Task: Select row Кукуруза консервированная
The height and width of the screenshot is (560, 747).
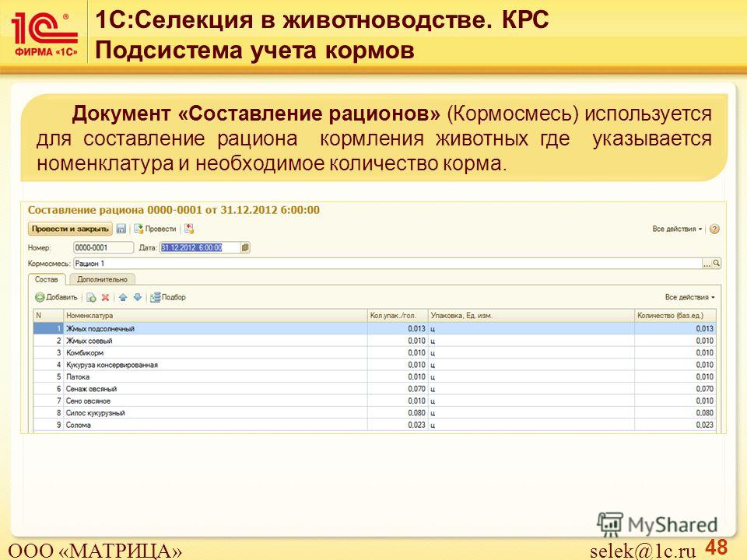Action: [x=374, y=365]
